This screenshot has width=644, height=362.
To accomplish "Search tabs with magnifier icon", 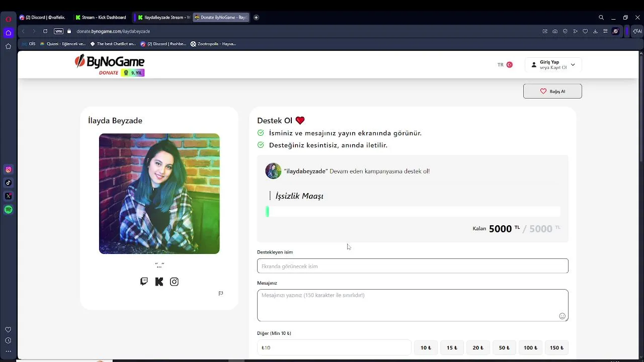I will pos(601,18).
